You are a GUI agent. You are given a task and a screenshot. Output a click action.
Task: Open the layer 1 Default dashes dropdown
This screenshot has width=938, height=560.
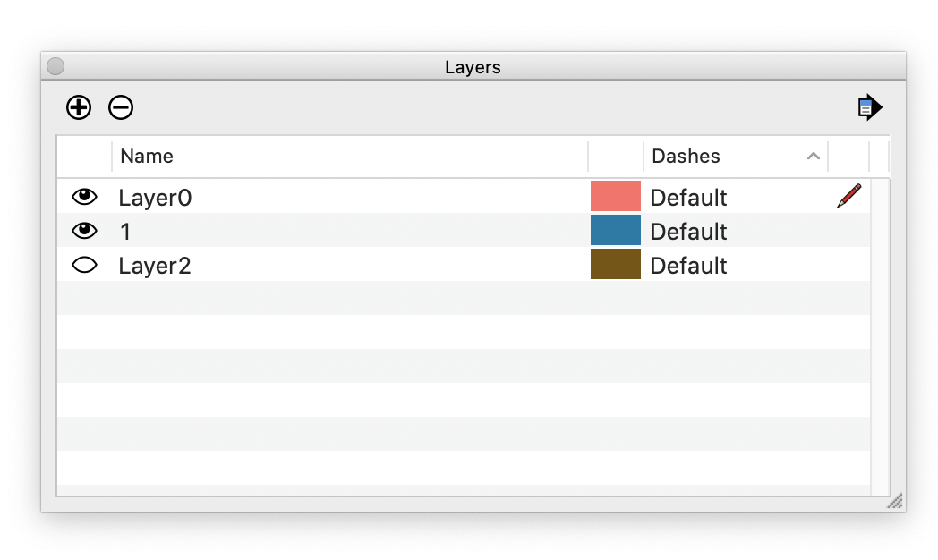coord(688,232)
